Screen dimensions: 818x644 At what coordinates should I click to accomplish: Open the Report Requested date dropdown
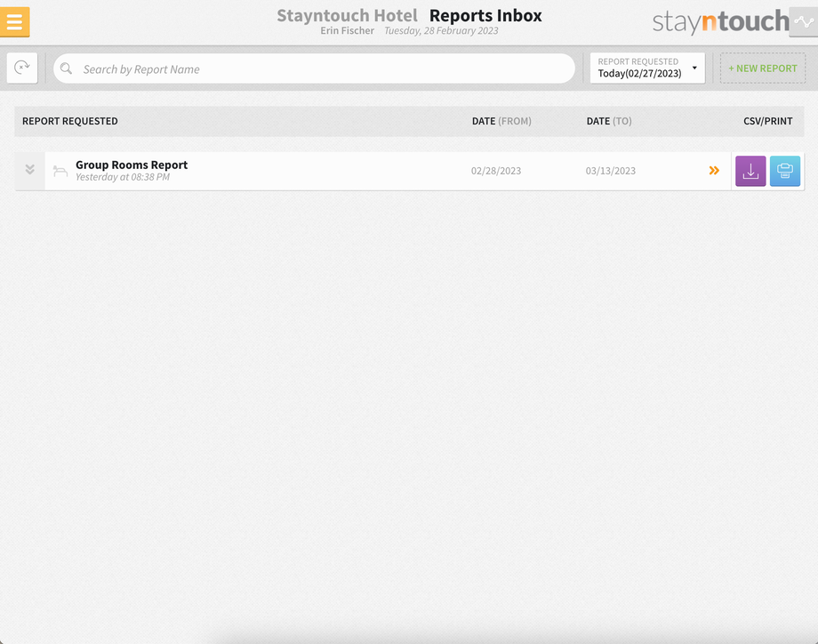pyautogui.click(x=647, y=68)
